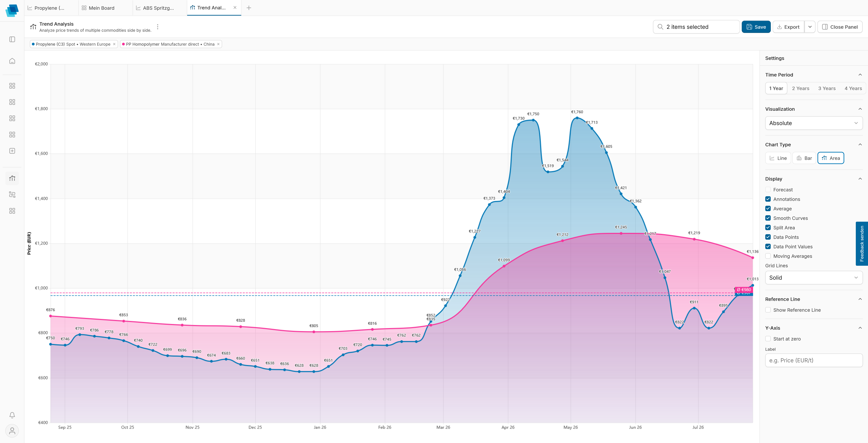Select the 2 Years time period

pos(801,88)
